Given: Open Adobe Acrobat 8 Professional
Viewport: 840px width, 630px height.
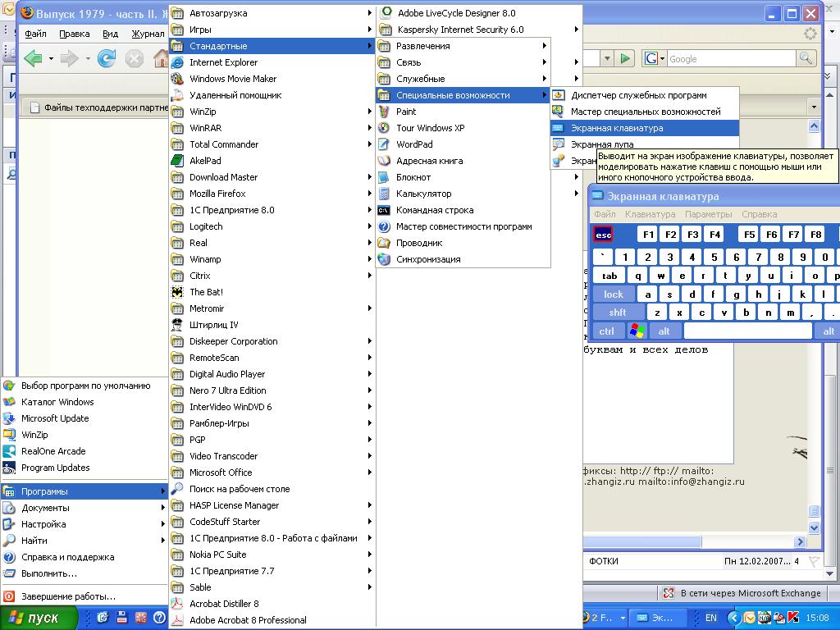Looking at the screenshot, I should pyautogui.click(x=272, y=620).
